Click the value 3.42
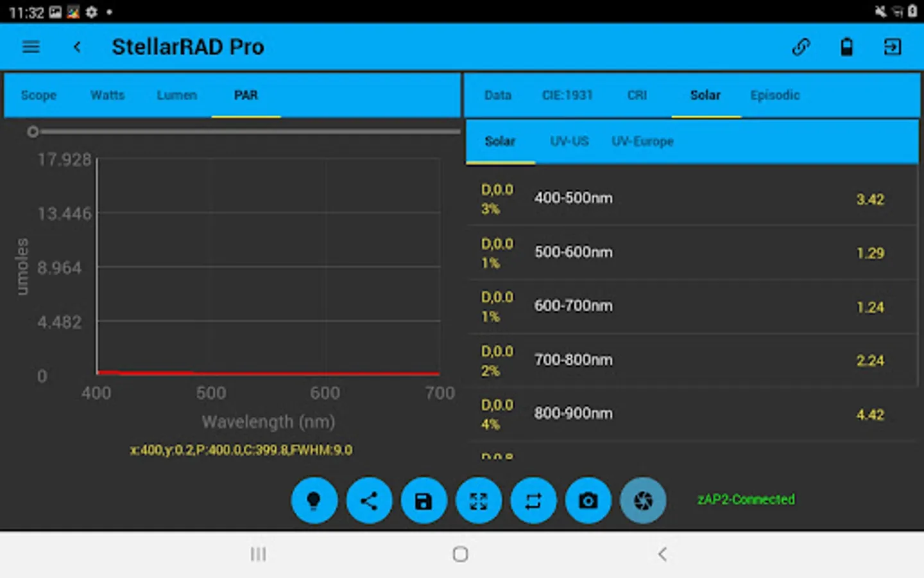Viewport: 924px width, 578px height. [870, 200]
